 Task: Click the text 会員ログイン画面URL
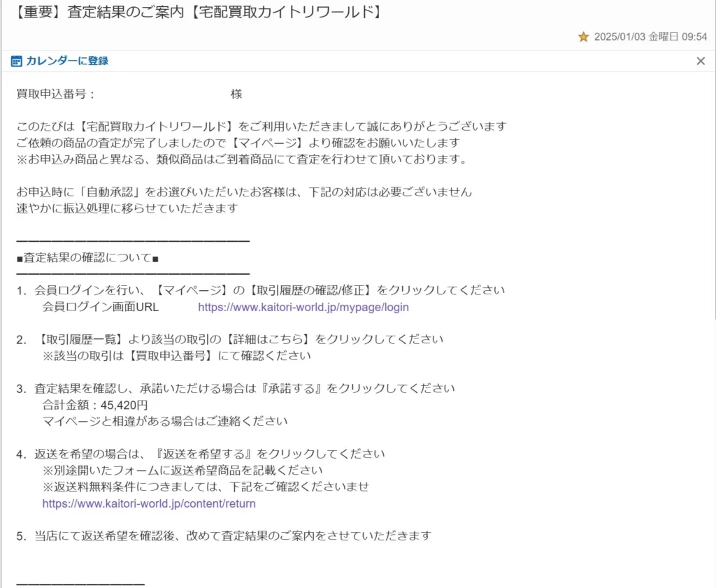click(x=101, y=307)
